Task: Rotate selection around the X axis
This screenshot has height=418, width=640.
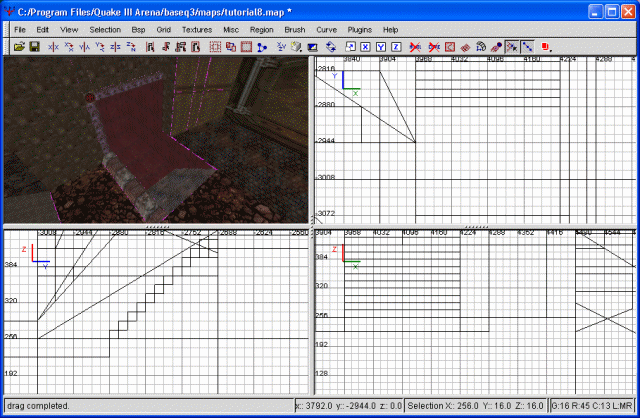Action: click(69, 47)
